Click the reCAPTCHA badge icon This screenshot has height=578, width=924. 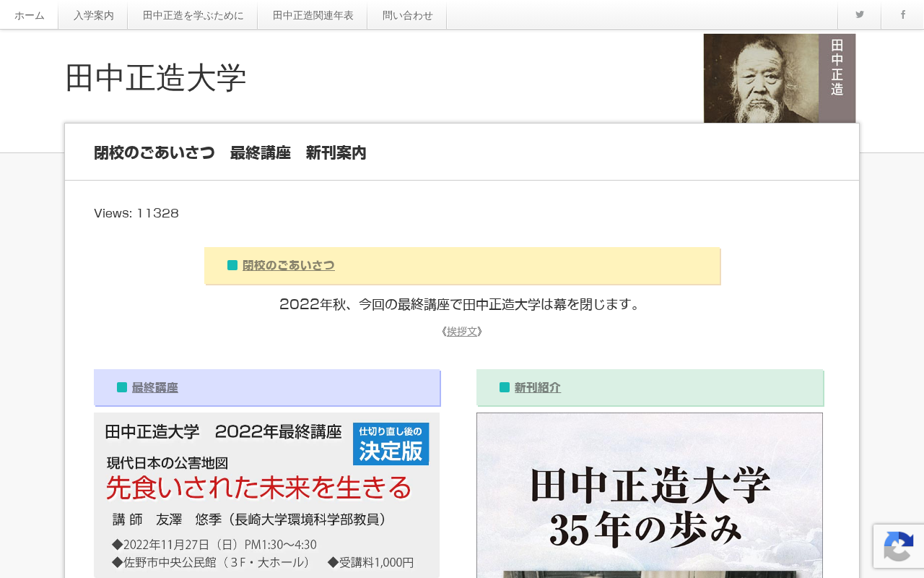point(899,545)
